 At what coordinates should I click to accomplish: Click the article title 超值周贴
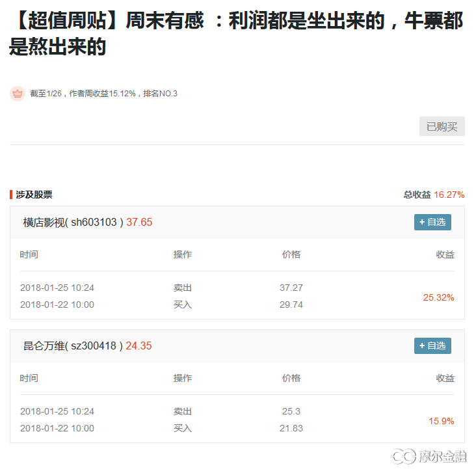coord(237,33)
